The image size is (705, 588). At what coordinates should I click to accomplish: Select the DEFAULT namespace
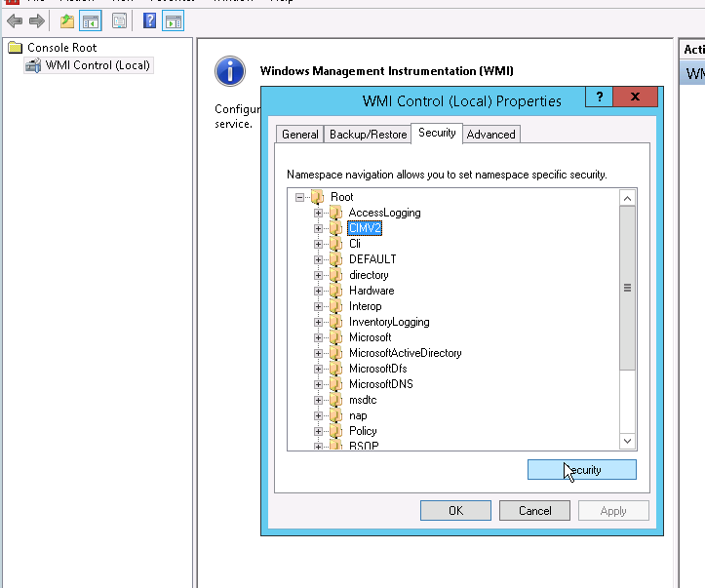click(372, 259)
